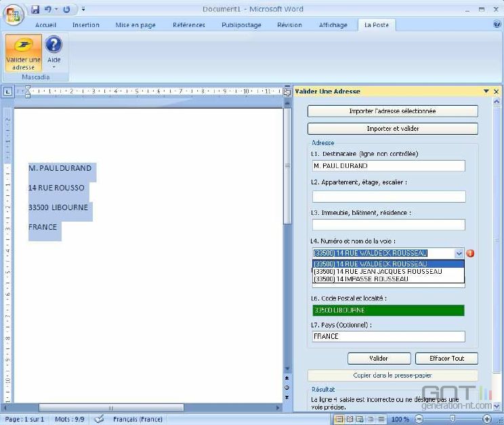
Task: Edit the L1 Destinataire field
Action: point(389,165)
